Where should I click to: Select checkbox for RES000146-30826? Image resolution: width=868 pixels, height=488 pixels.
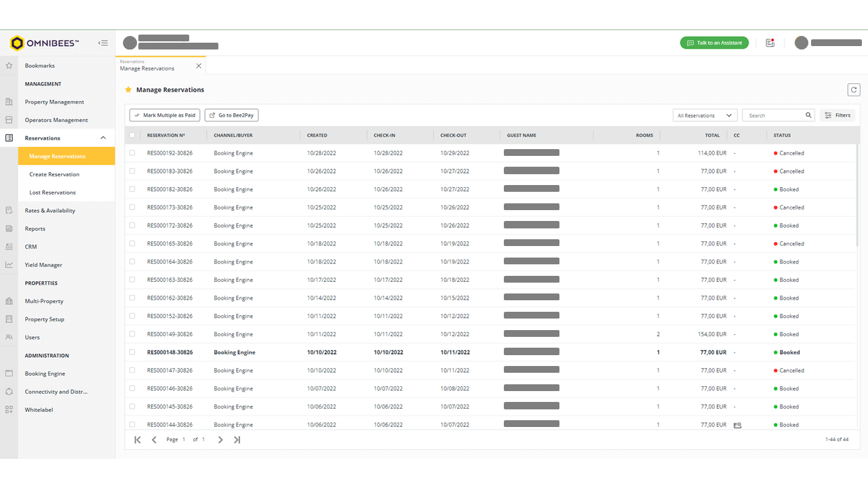[x=132, y=388]
